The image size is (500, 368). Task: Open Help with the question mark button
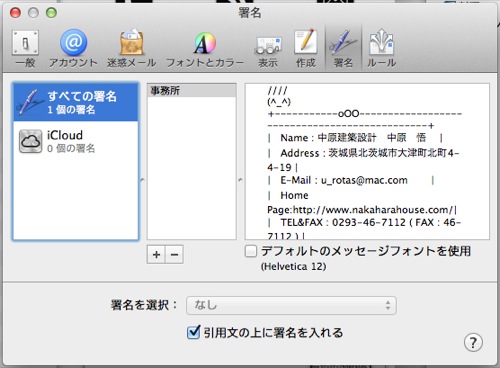pyautogui.click(x=473, y=342)
